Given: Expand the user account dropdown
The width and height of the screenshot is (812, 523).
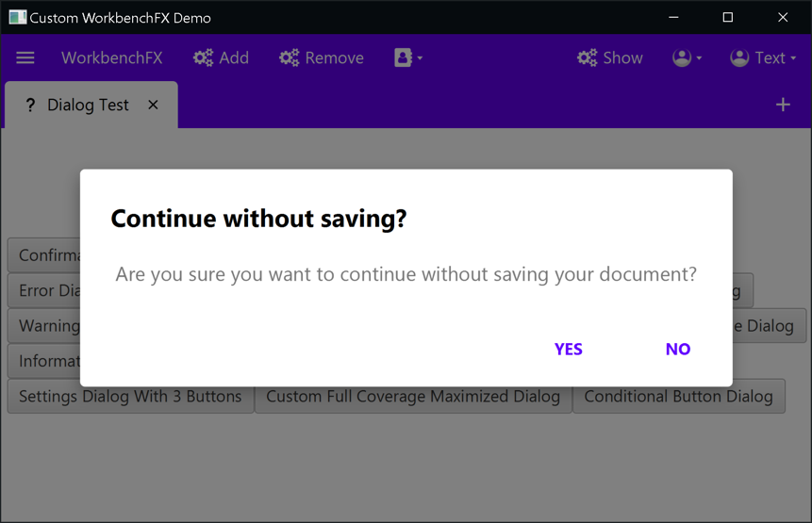Looking at the screenshot, I should click(687, 58).
